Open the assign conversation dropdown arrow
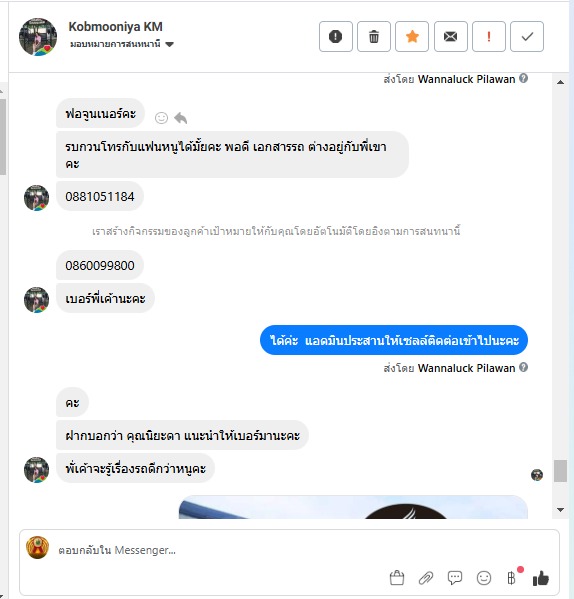This screenshot has width=574, height=599. [x=170, y=44]
